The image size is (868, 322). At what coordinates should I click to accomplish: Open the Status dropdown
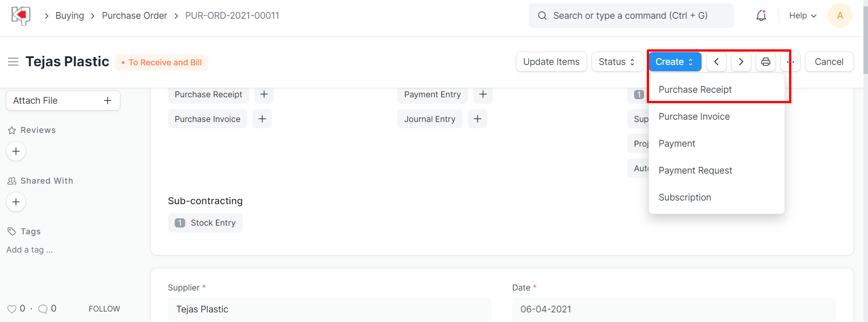point(617,62)
